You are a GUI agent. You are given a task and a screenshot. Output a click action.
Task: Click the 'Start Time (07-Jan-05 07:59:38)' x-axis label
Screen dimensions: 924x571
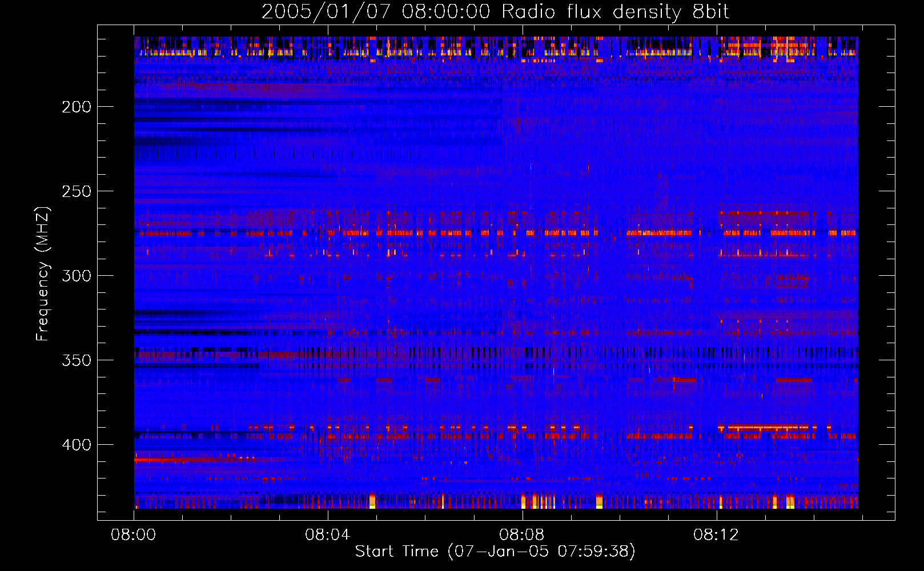(495, 552)
